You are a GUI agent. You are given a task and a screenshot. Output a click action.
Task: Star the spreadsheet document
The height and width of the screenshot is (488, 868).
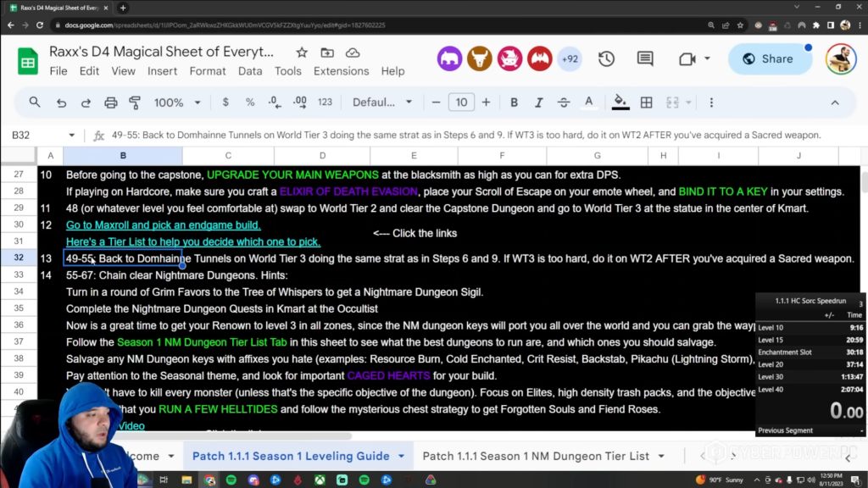302,53
